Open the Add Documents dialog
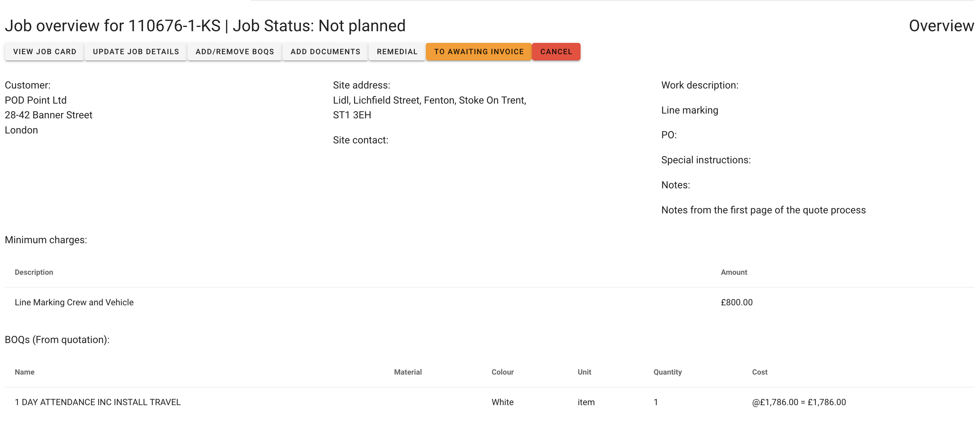Viewport: 980px width, 424px height. click(x=325, y=52)
